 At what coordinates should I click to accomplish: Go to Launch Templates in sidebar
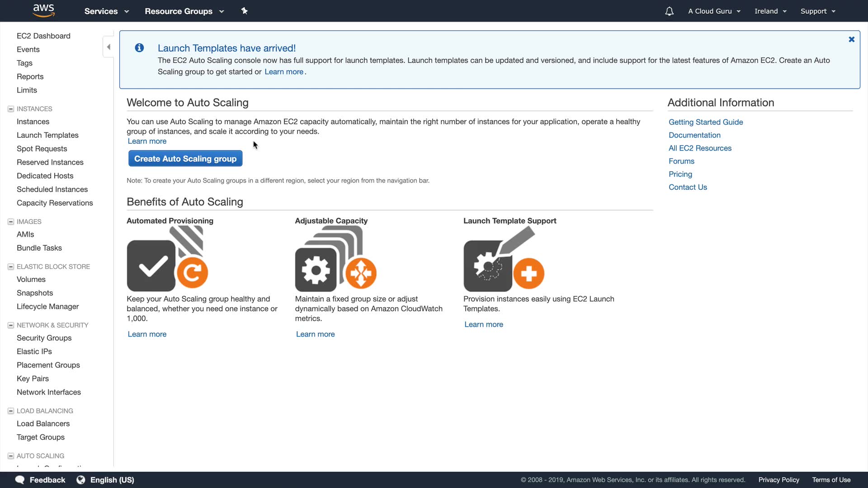click(x=47, y=135)
